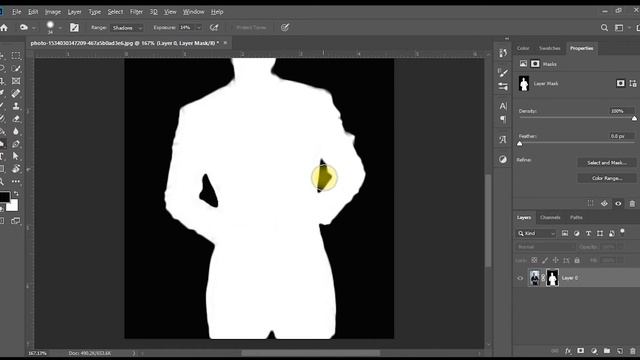The width and height of the screenshot is (640, 360).
Task: Select the Path Selection arrow tool
Action: pos(16,156)
